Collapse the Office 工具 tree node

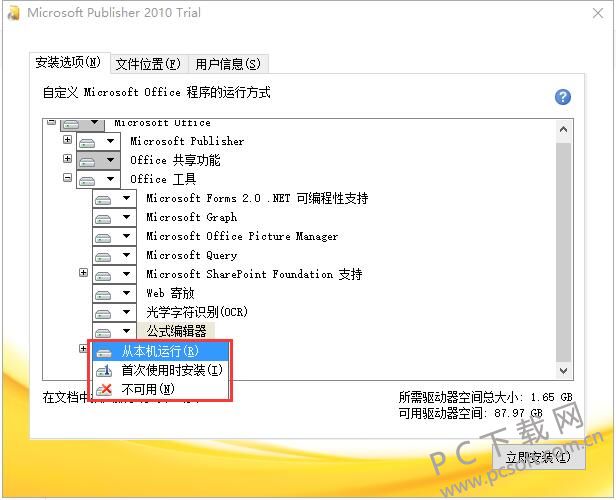pos(67,178)
